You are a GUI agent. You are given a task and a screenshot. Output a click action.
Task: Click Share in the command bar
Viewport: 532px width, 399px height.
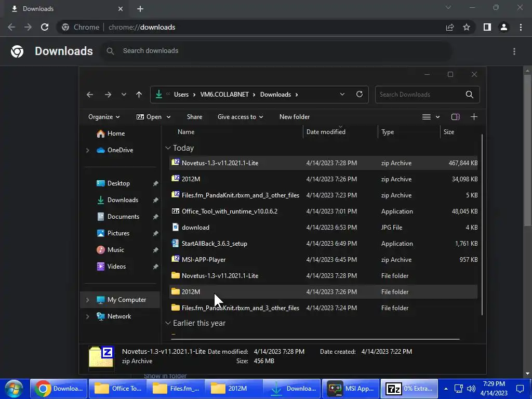(194, 117)
